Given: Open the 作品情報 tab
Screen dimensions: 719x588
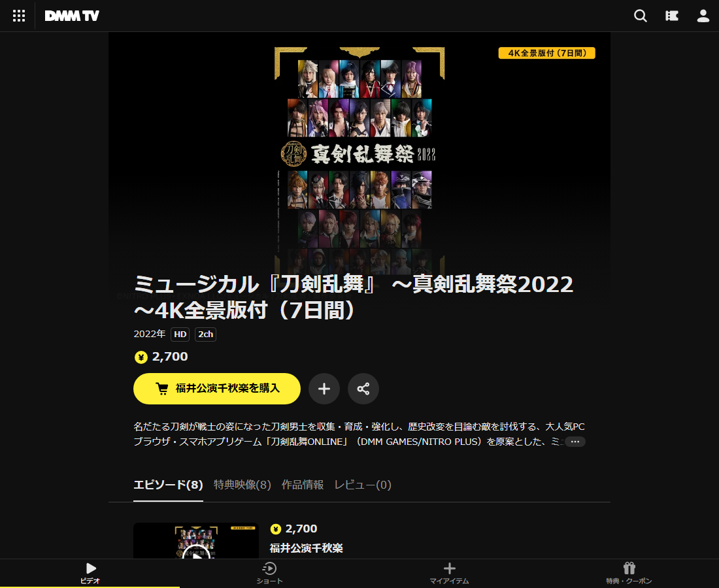Looking at the screenshot, I should [303, 485].
